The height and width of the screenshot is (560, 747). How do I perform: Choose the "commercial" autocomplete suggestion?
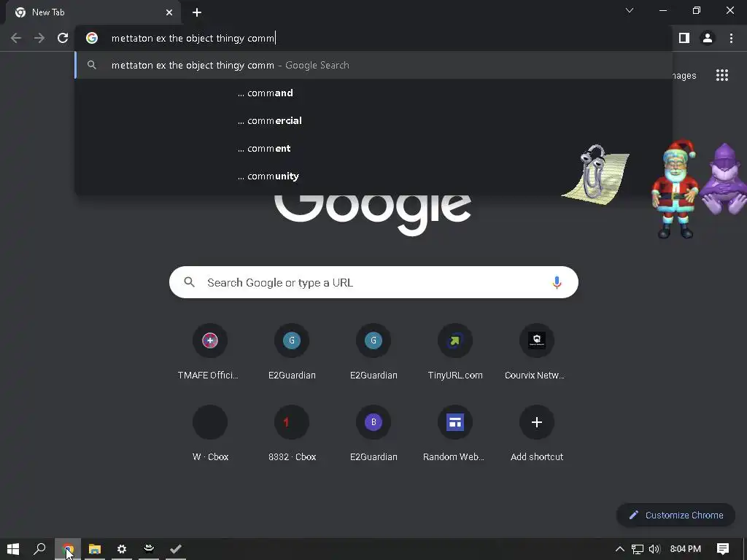(373, 120)
